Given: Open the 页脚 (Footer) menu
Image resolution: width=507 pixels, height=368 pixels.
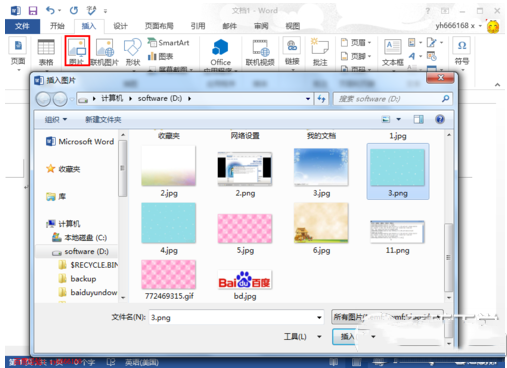Looking at the screenshot, I should coord(356,56).
